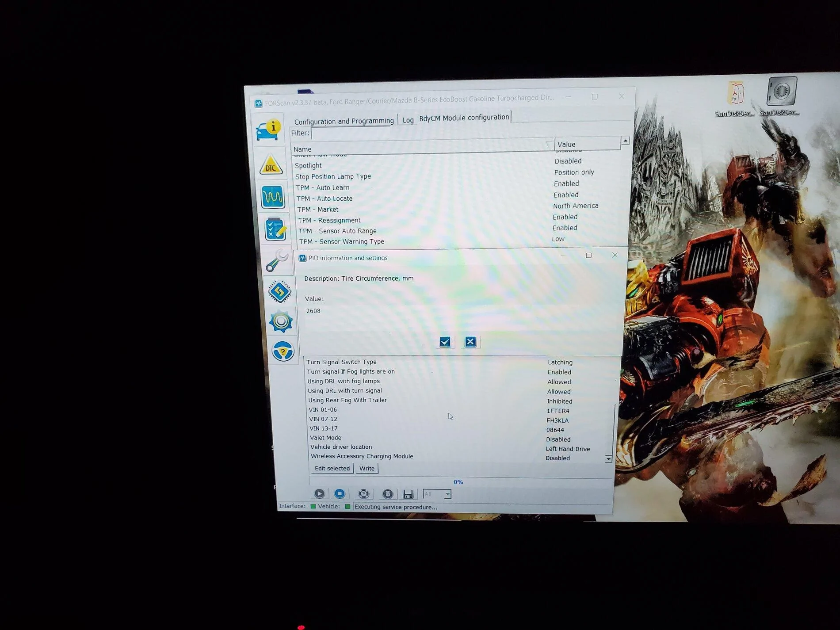840x630 pixels.
Task: Open the gear settings section
Action: (281, 321)
